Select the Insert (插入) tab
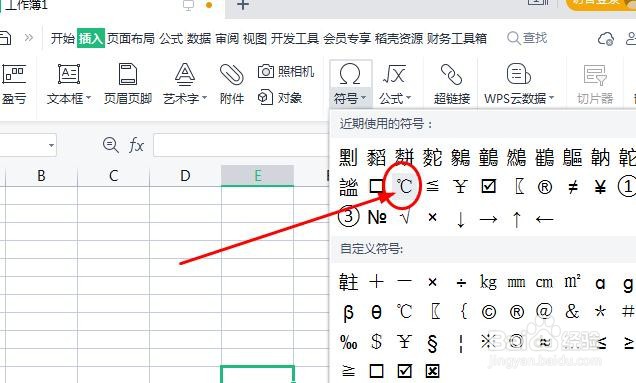 [91, 39]
